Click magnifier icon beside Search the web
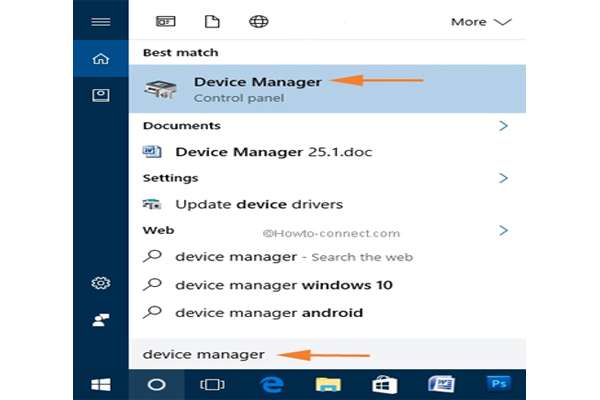This screenshot has width=600, height=400. pos(152,256)
